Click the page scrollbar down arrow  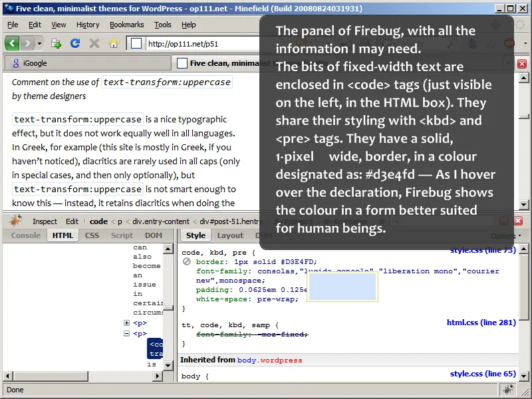tap(524, 205)
